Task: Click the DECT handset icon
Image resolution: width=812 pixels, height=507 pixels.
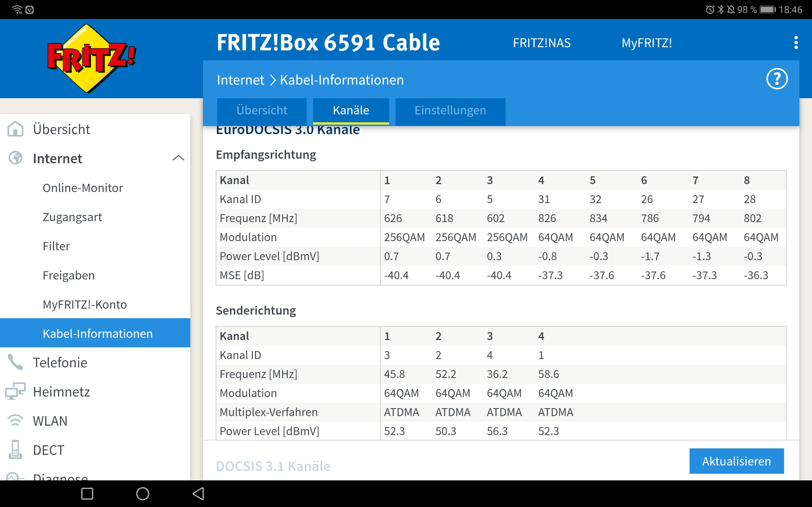Action: coord(16,450)
